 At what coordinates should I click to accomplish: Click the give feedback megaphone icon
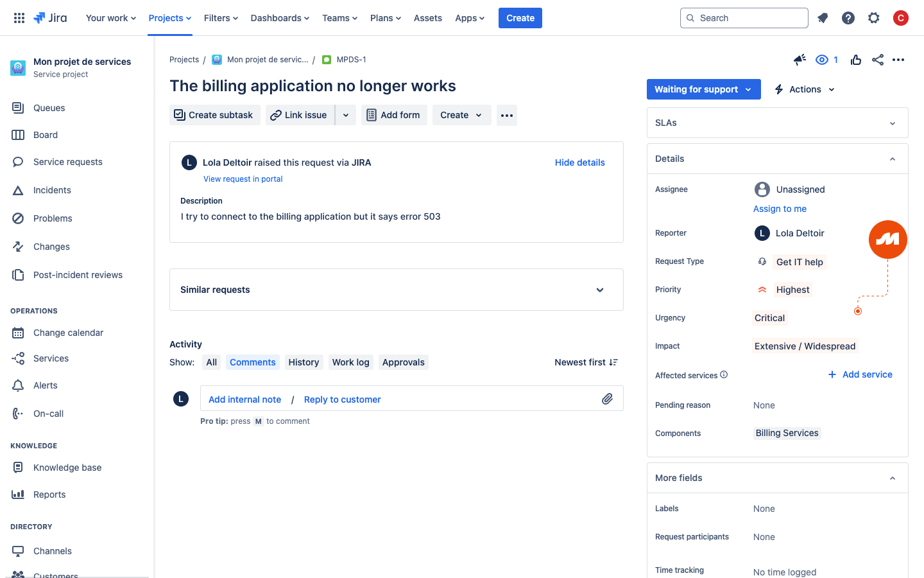[800, 60]
